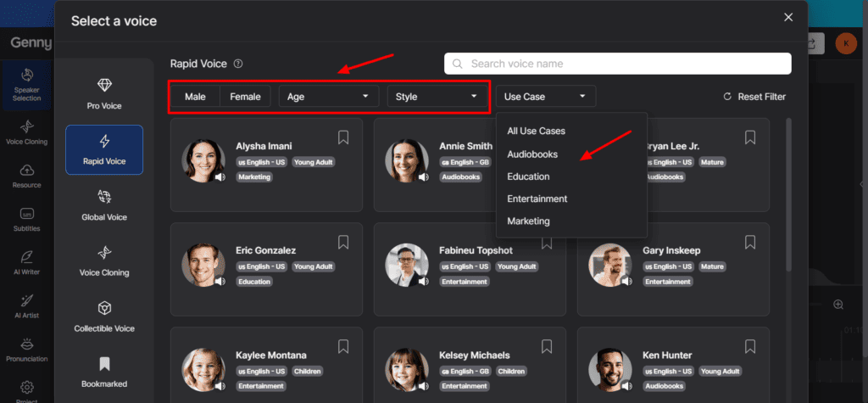Click the zoom-in magnifier on timeline

[x=838, y=305]
